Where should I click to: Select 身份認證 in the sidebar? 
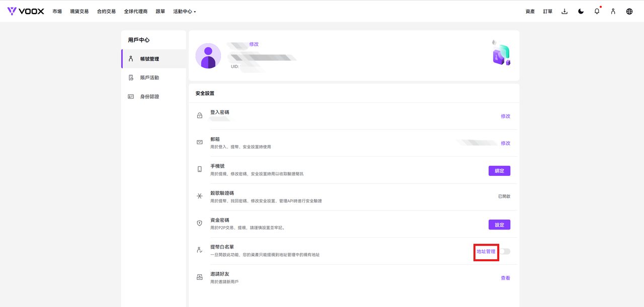153,96
